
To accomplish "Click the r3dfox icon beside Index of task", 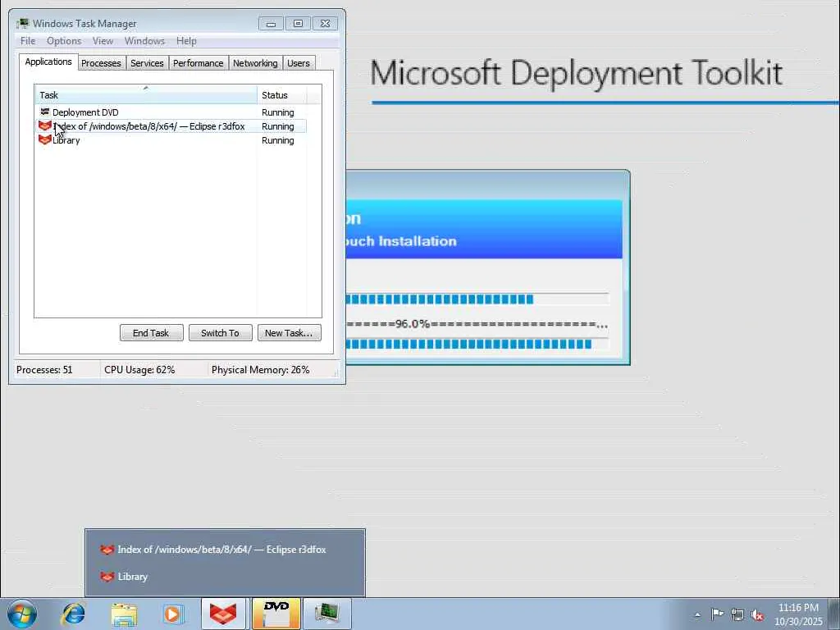I will coord(45,126).
